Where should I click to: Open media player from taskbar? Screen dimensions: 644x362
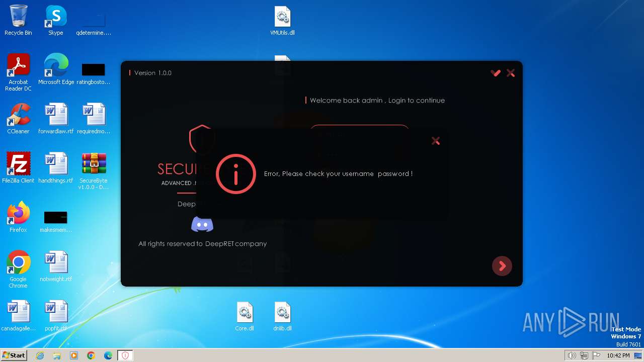(x=74, y=355)
